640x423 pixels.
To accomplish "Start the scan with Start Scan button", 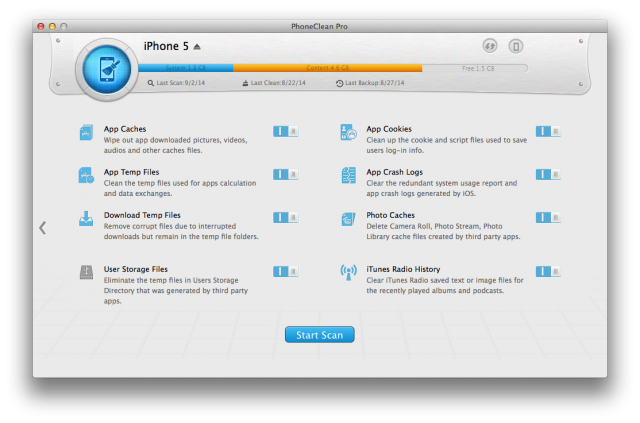I will coord(320,335).
